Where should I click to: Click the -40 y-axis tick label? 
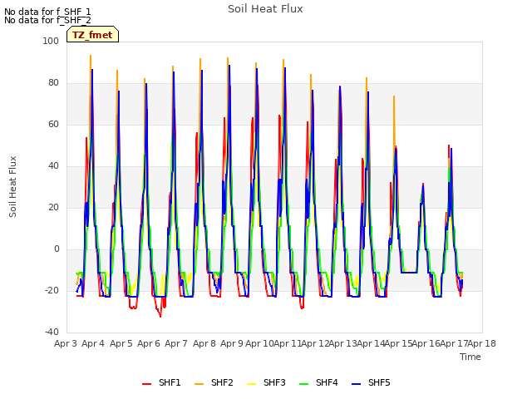52,332
